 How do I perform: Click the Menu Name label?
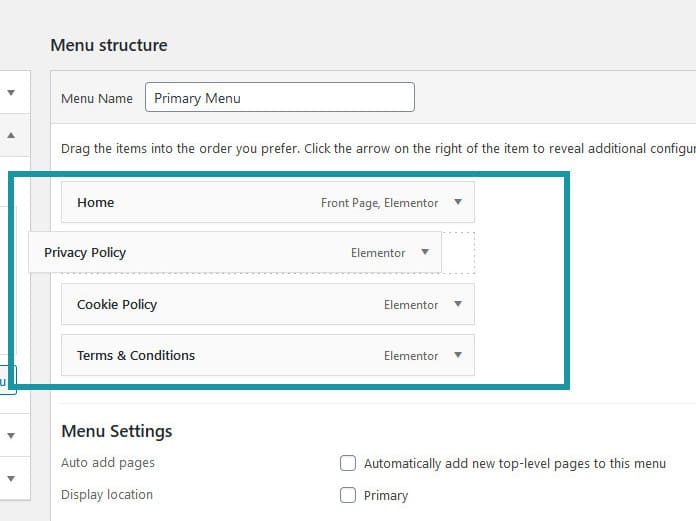pyautogui.click(x=97, y=99)
